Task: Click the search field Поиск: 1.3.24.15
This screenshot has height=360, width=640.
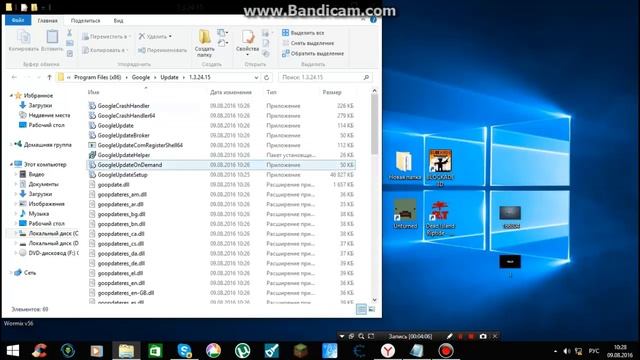Action: 325,77
